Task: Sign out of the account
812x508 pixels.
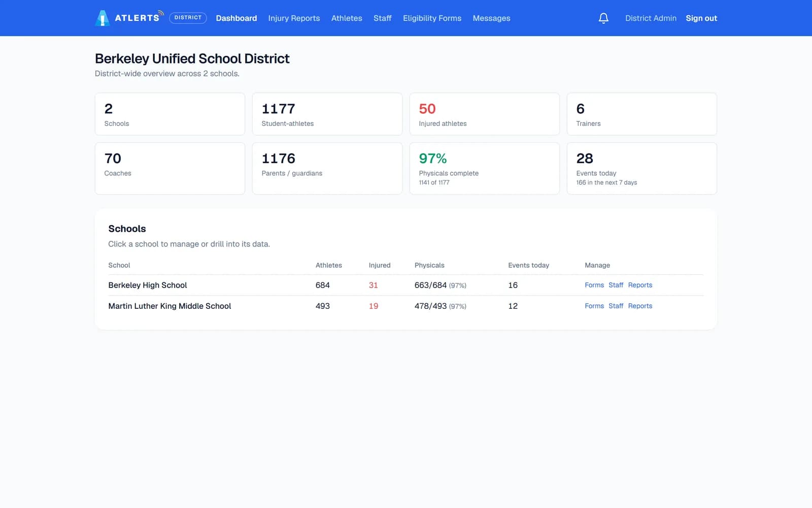Action: 701,18
